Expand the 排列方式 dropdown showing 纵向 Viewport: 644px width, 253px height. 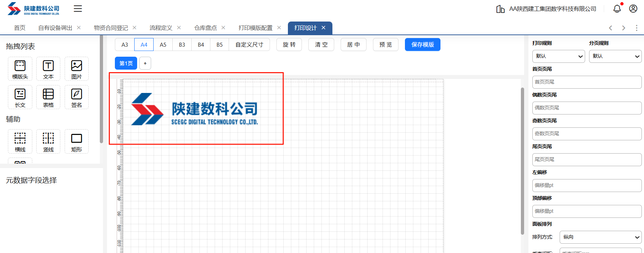click(x=600, y=237)
